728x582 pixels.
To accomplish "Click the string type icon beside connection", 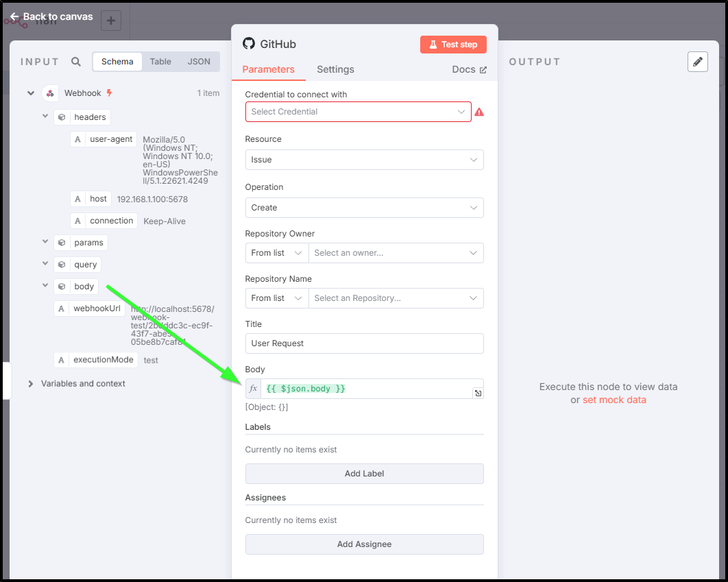I will point(77,221).
